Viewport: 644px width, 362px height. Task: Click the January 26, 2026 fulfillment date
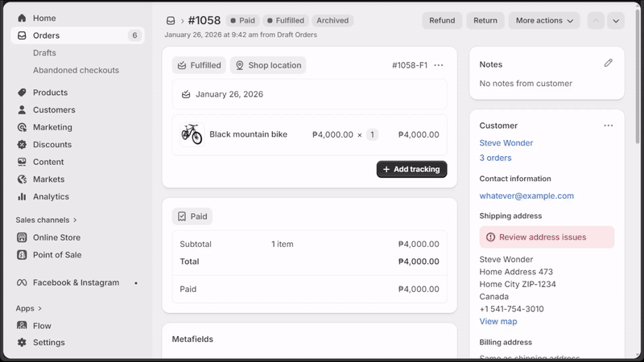(229, 94)
